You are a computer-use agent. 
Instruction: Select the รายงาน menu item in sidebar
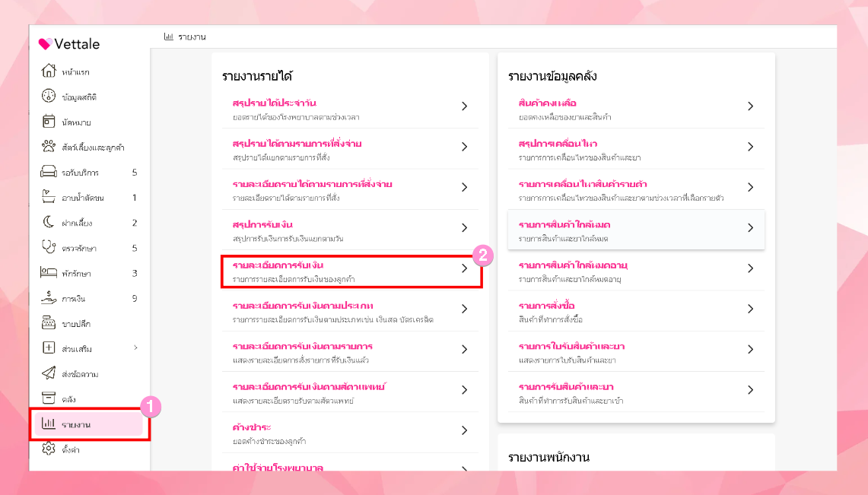76,424
